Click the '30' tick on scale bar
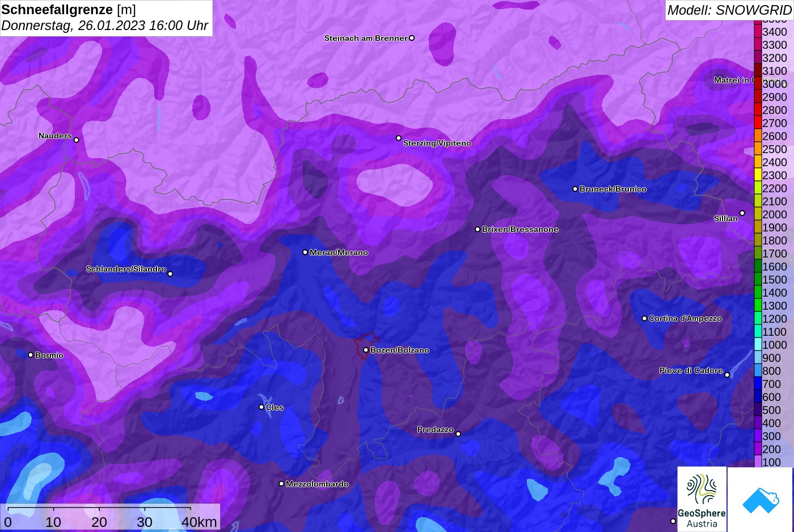This screenshot has width=794, height=532. pos(145,522)
